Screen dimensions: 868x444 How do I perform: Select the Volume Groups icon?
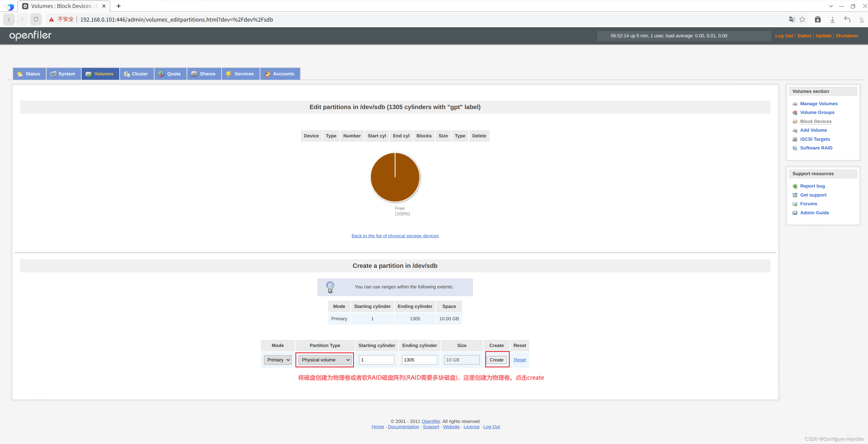tap(795, 112)
